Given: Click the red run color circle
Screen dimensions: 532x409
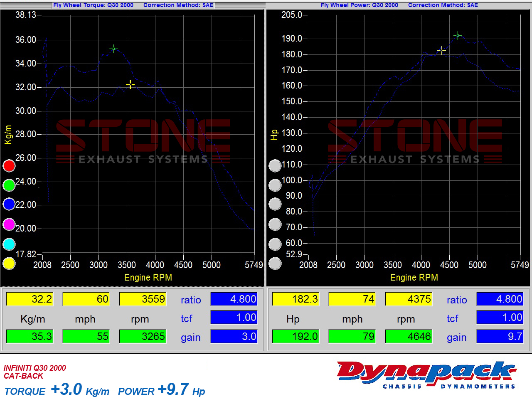Looking at the screenshot, I should pos(9,166).
